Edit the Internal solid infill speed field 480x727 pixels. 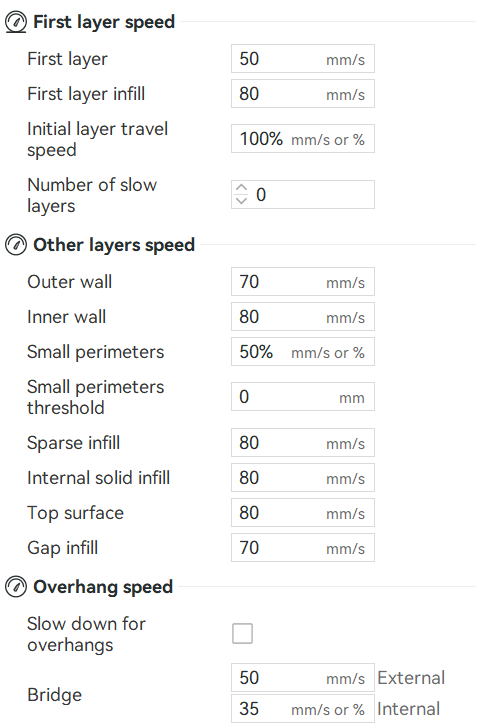pyautogui.click(x=303, y=478)
